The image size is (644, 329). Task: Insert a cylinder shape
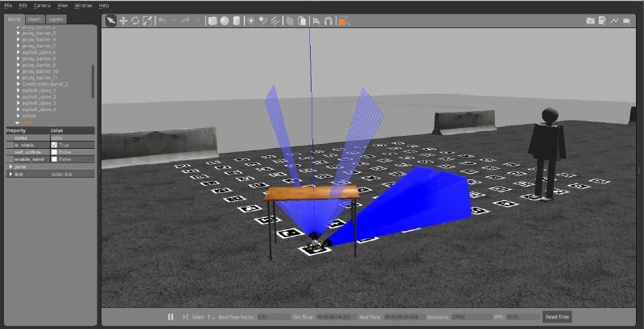pyautogui.click(x=236, y=21)
